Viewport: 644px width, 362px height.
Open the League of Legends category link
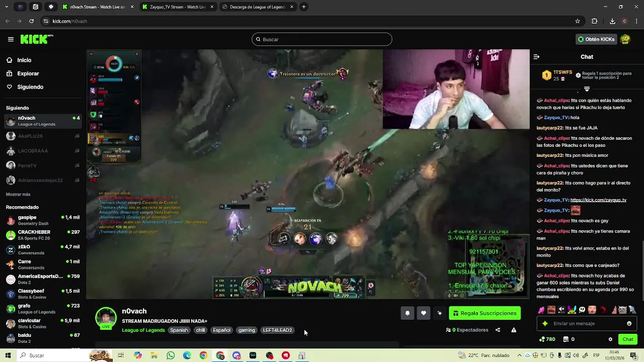[x=143, y=330]
